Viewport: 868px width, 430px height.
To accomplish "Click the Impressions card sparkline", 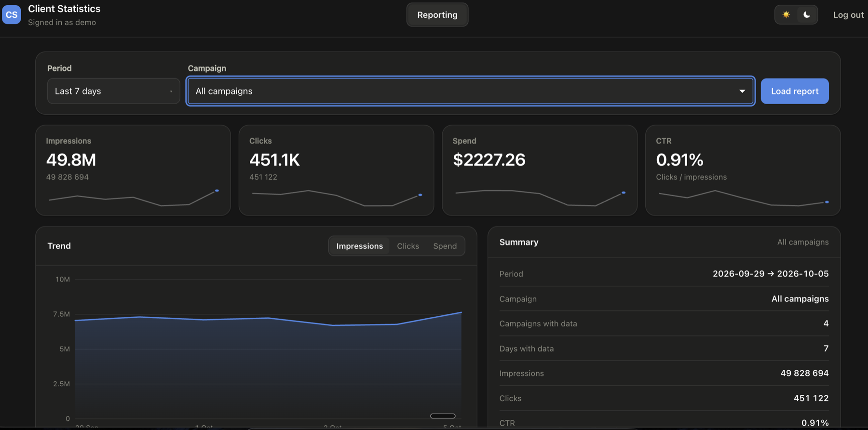I will click(x=134, y=198).
